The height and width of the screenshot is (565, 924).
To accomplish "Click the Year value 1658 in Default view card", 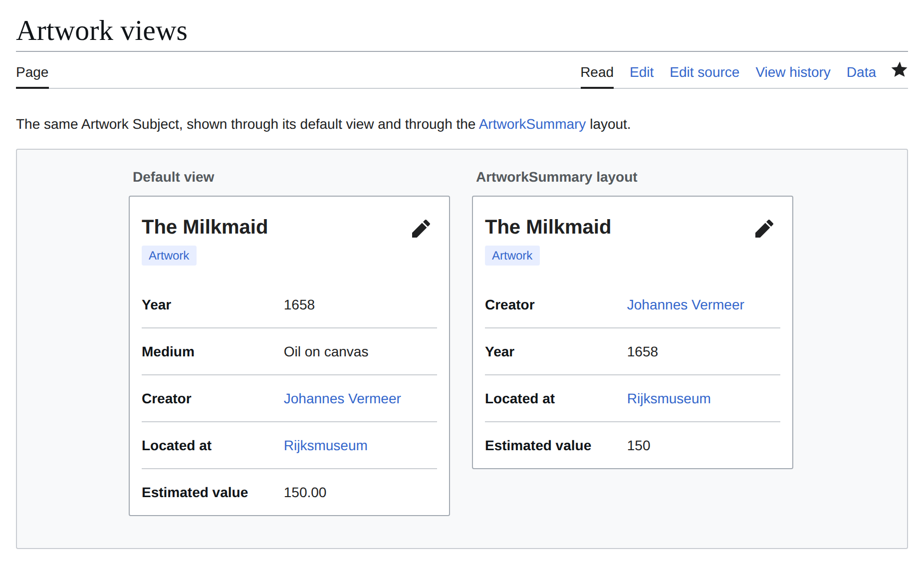I will (x=299, y=305).
